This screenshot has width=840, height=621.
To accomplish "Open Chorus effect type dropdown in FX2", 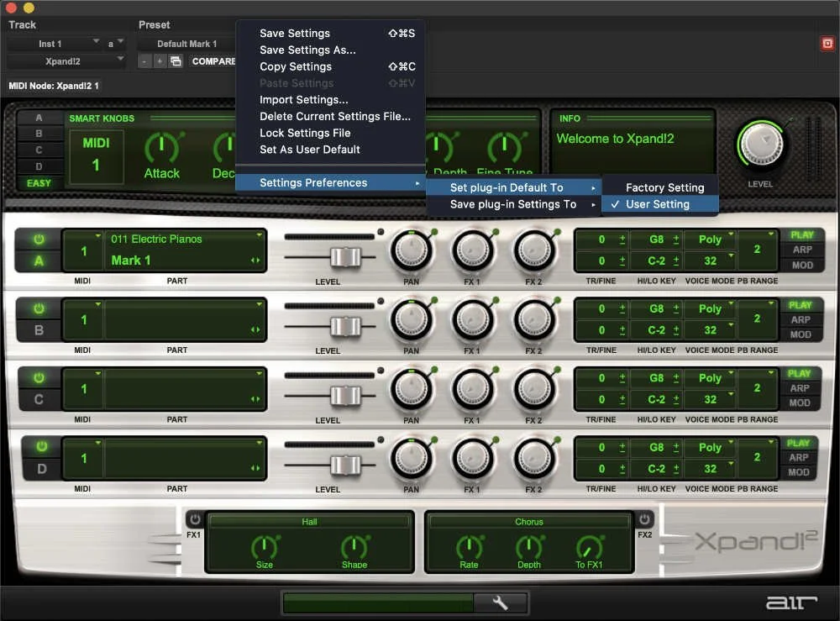I will [x=528, y=521].
